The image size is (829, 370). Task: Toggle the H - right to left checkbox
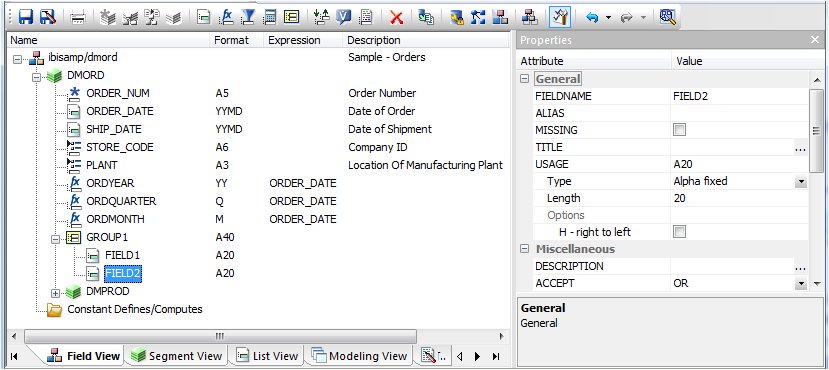679,232
